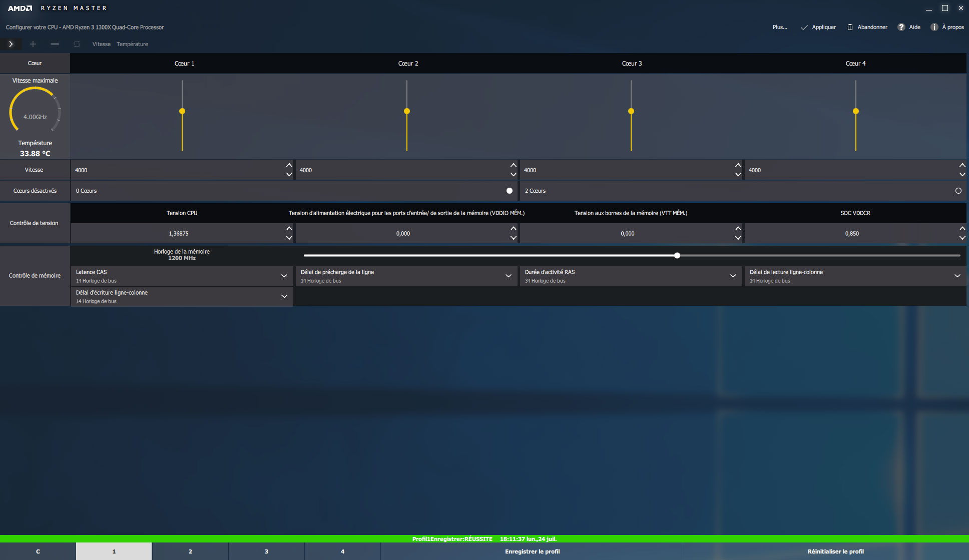This screenshot has height=560, width=969.
Task: Toggle the Température graph option
Action: click(132, 44)
